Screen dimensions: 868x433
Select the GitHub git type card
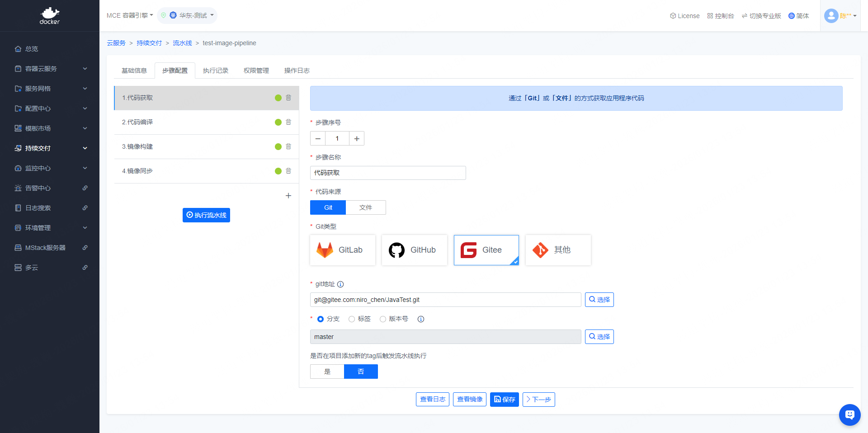pyautogui.click(x=414, y=250)
